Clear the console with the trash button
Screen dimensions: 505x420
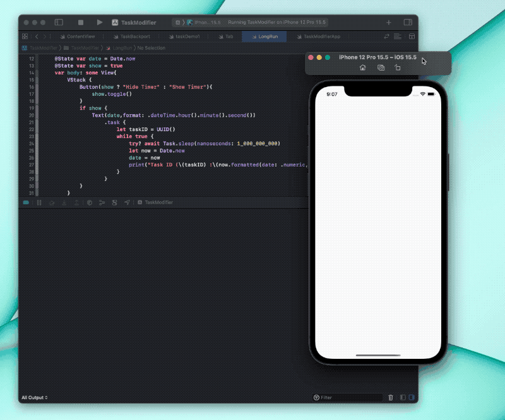391,397
